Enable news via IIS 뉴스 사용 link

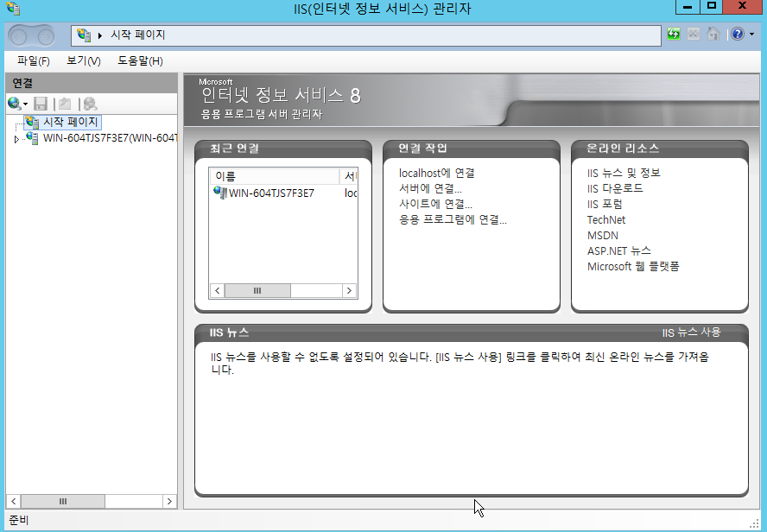691,332
